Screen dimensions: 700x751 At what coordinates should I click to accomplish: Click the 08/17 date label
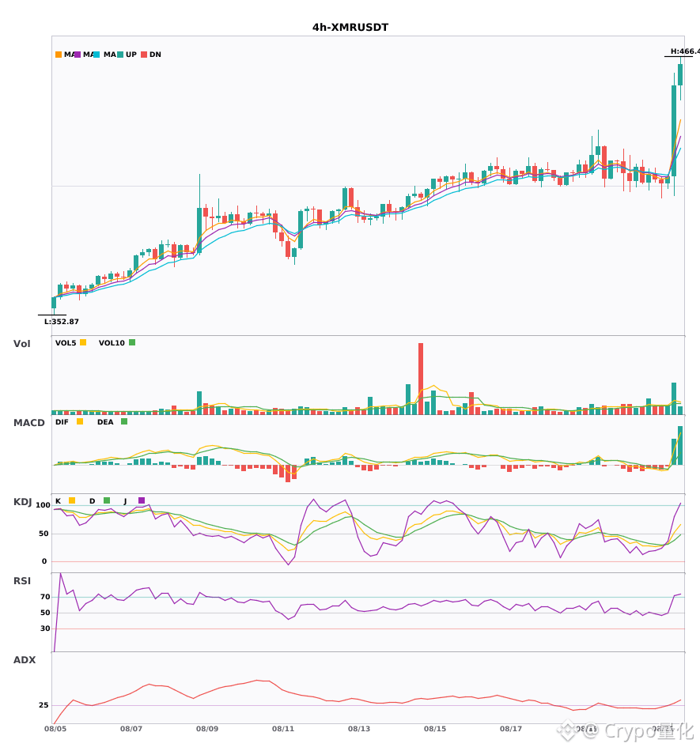pyautogui.click(x=511, y=729)
